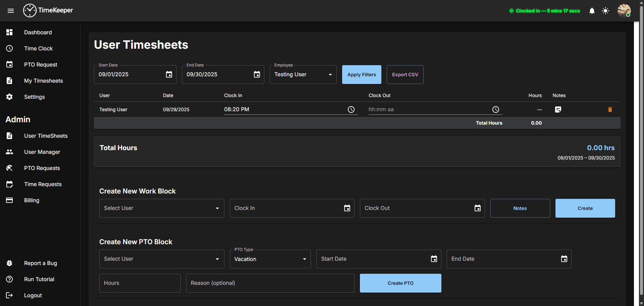
Task: Open notes for the 09/29/2025 entry
Action: [x=558, y=110]
